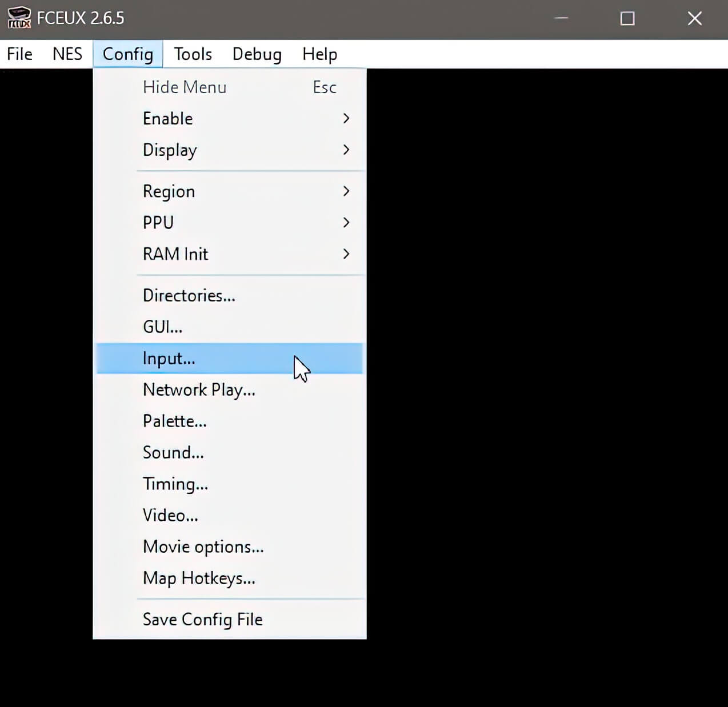Image resolution: width=728 pixels, height=707 pixels.
Task: Open Sound settings dialog
Action: [x=173, y=453]
